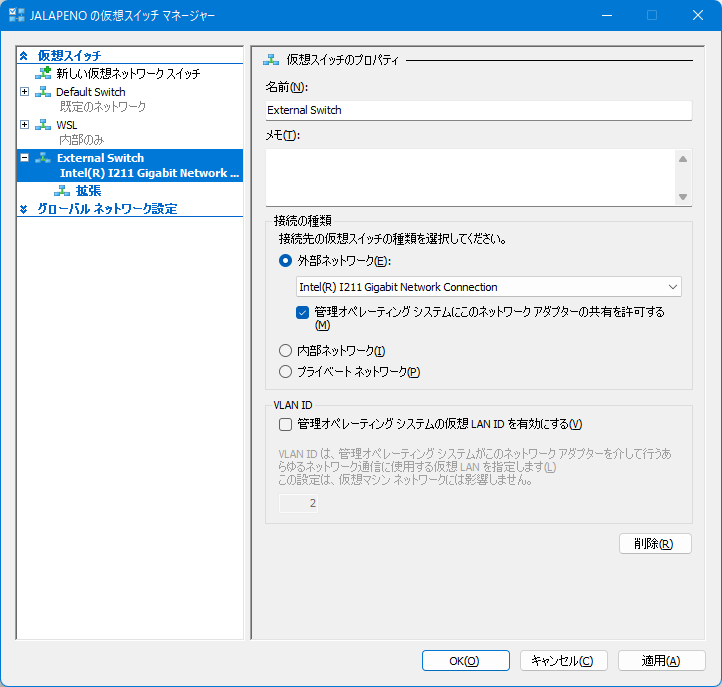Click memo scrollbar up arrow

tap(683, 159)
